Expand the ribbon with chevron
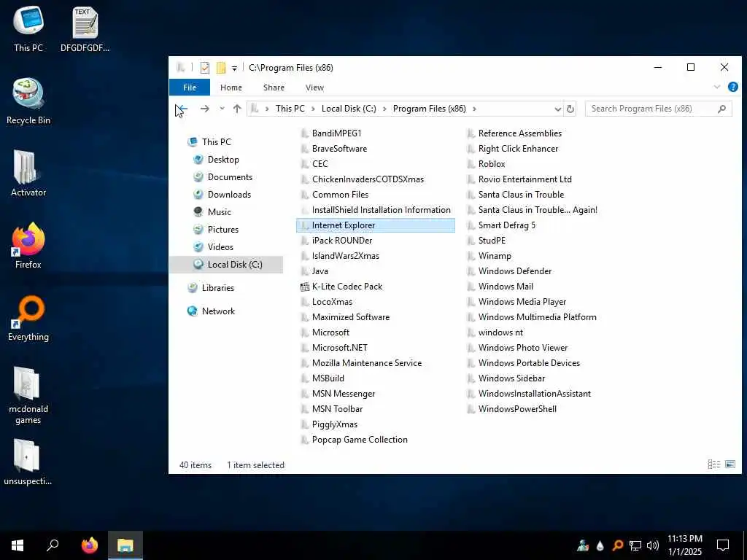 click(x=716, y=87)
